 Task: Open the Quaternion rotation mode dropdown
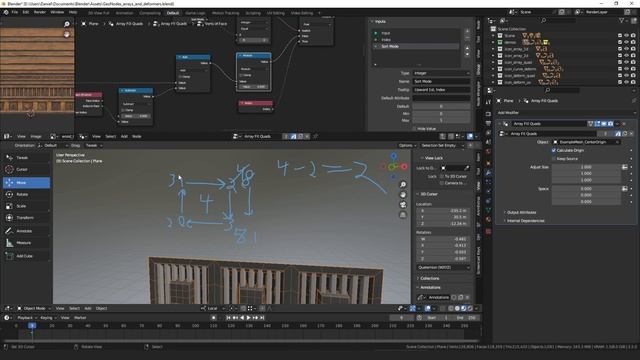click(443, 267)
